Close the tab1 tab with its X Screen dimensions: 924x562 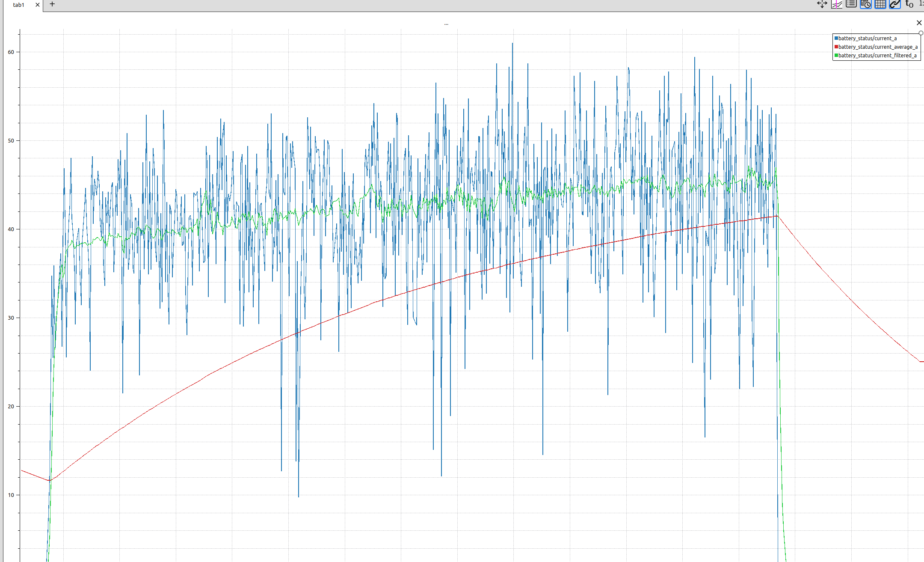coord(38,5)
